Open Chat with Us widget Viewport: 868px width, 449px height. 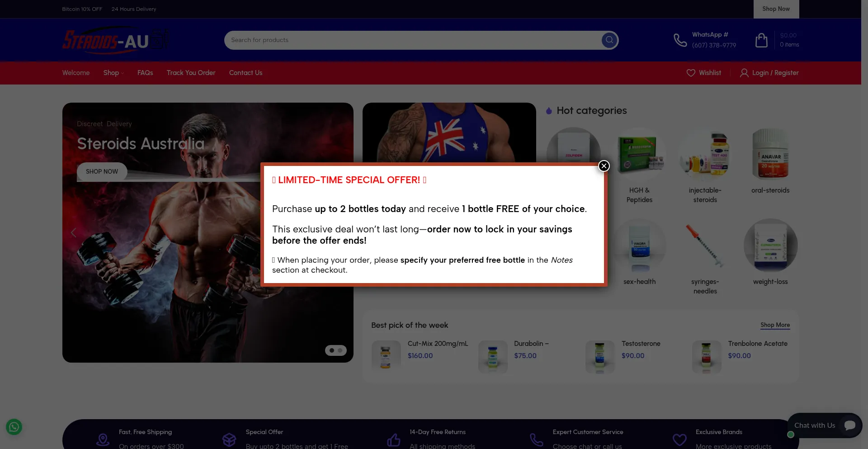825,425
